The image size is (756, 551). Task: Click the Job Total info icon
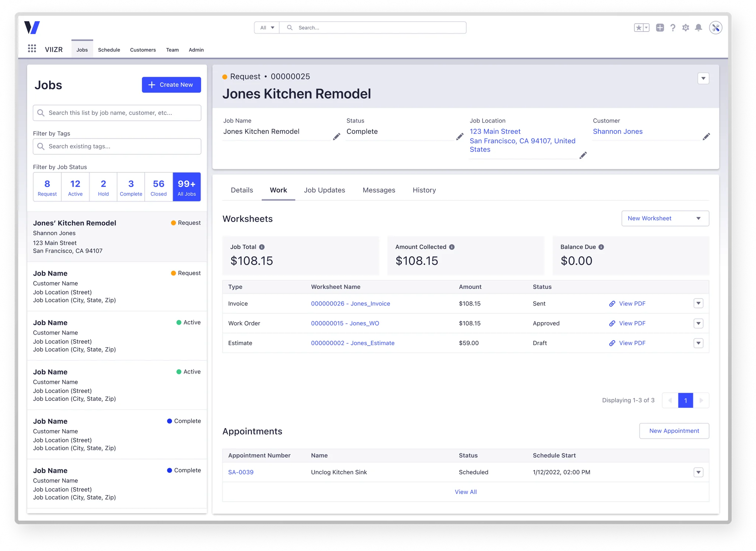coord(262,247)
